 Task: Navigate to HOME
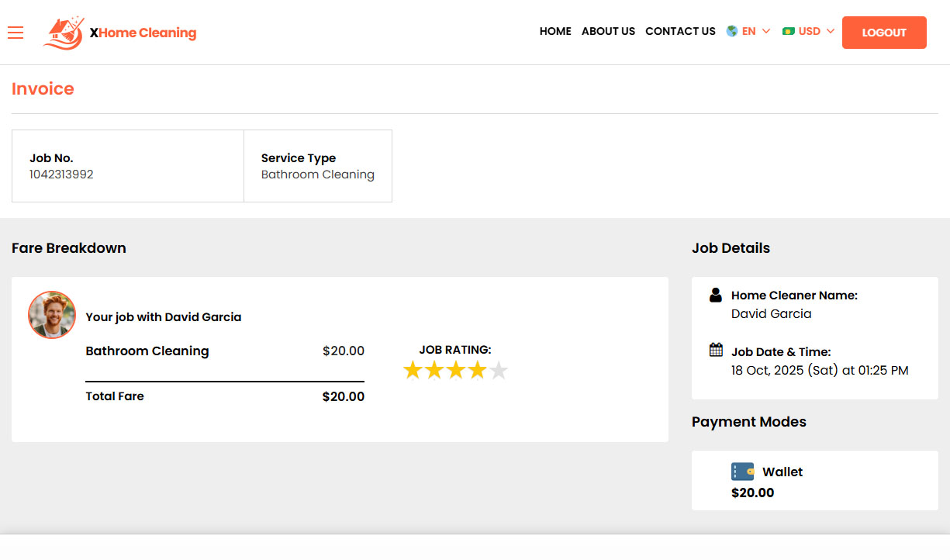coord(555,31)
